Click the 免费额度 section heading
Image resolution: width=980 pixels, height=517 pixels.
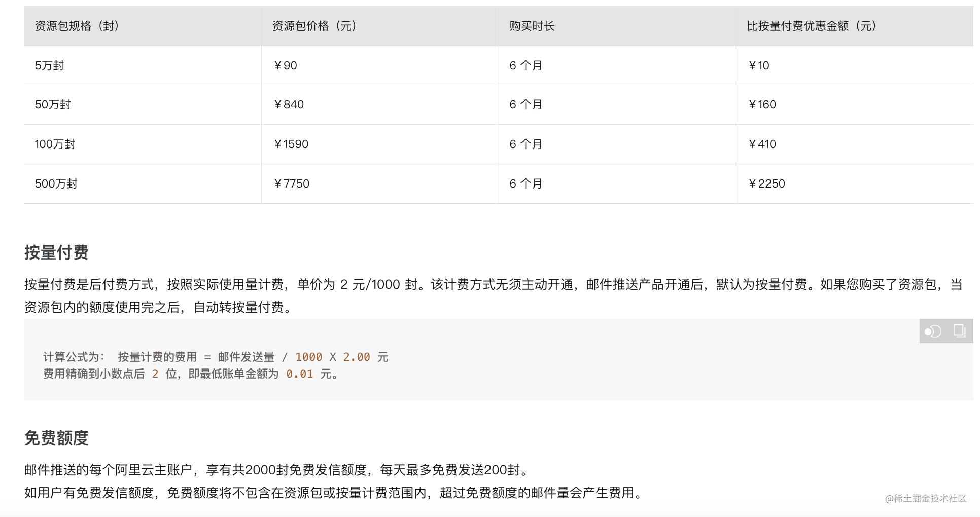(x=56, y=437)
